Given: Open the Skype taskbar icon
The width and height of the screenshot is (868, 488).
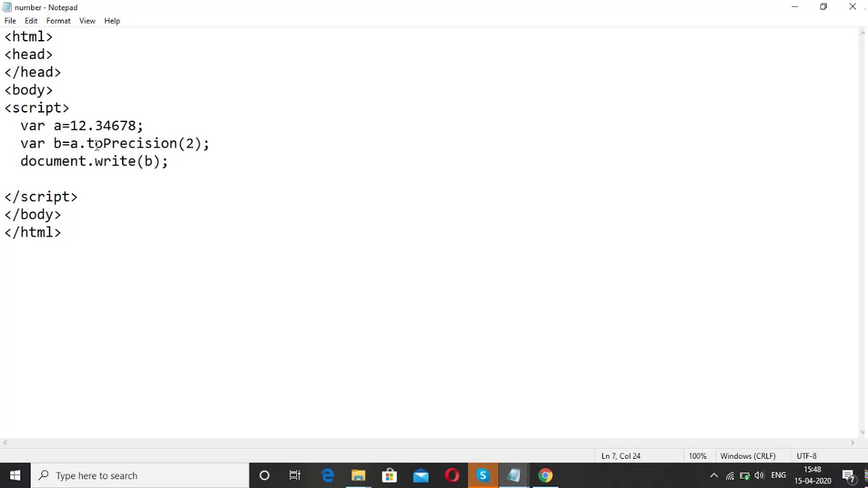Looking at the screenshot, I should coord(483,476).
